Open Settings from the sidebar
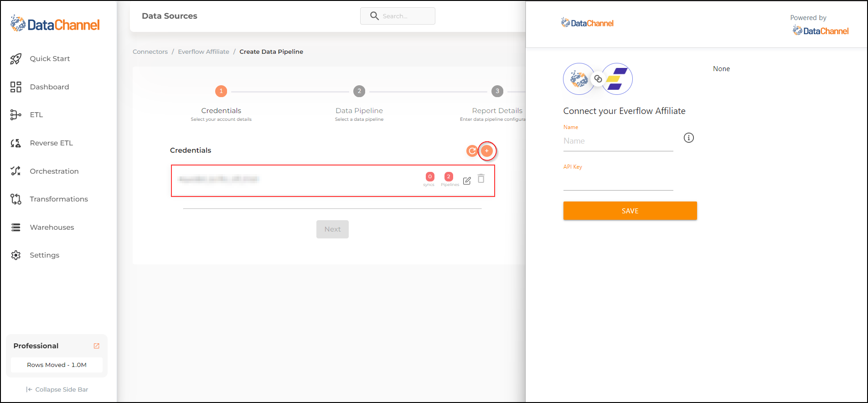The width and height of the screenshot is (868, 403). pyautogui.click(x=44, y=255)
